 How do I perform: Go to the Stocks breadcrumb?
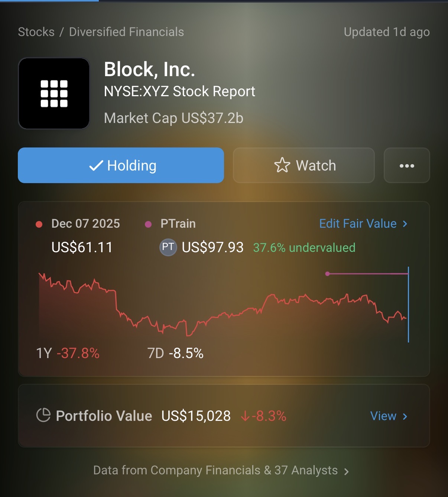[x=36, y=32]
